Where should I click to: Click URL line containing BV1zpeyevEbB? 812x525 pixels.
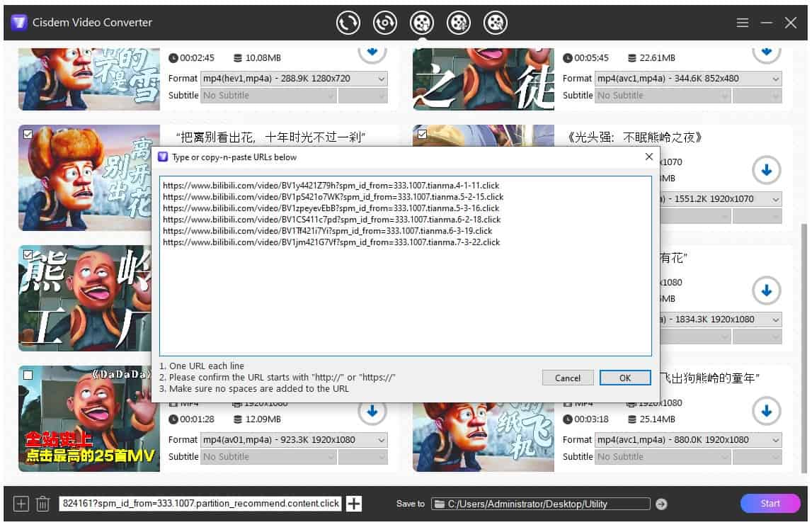tap(331, 208)
